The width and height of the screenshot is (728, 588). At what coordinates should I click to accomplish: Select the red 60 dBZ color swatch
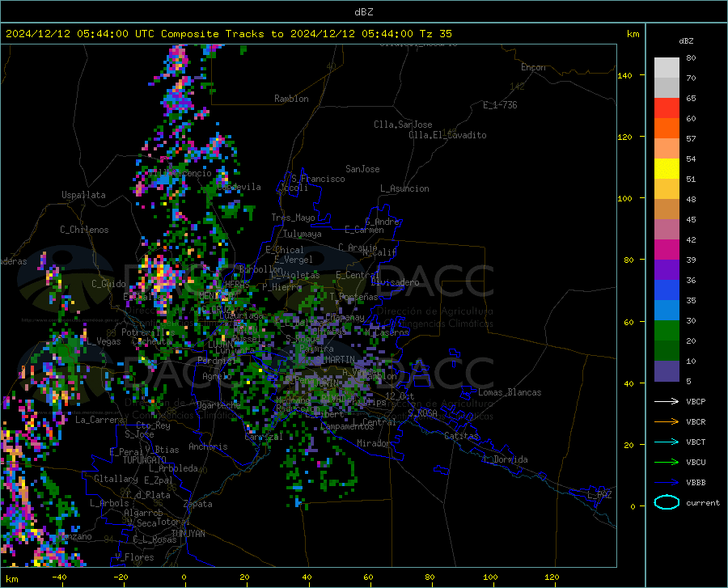[x=667, y=108]
